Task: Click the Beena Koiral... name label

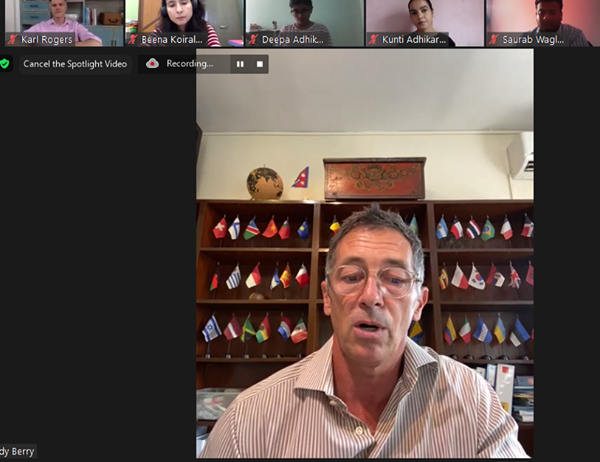Action: (172, 39)
